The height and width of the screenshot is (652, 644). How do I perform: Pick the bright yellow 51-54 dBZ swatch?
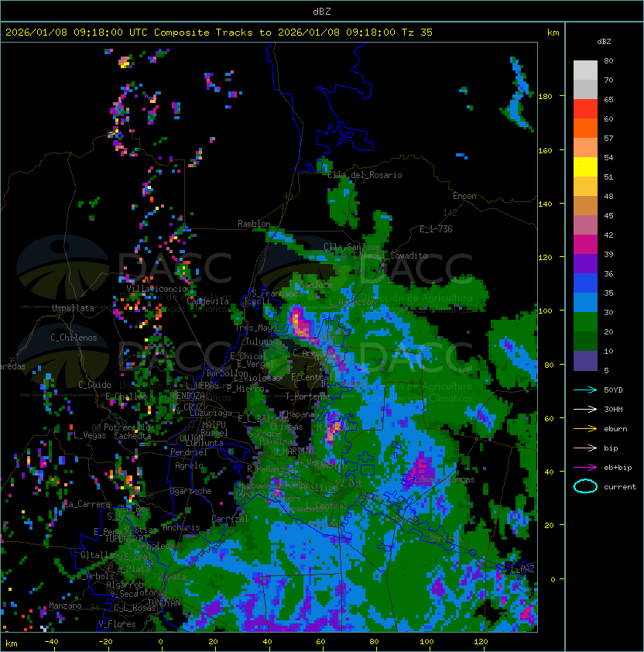(x=585, y=167)
